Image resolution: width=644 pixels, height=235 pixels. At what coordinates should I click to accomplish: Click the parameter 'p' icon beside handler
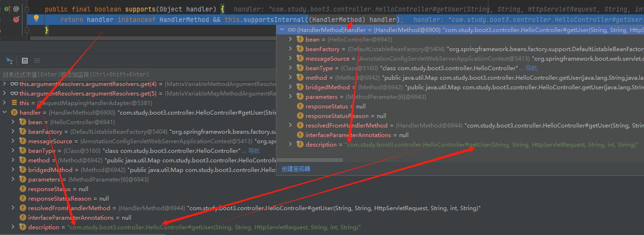click(14, 113)
